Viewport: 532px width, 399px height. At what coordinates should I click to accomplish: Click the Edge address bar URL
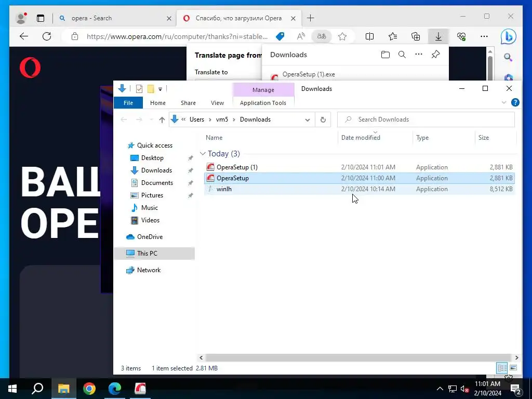[x=177, y=36]
